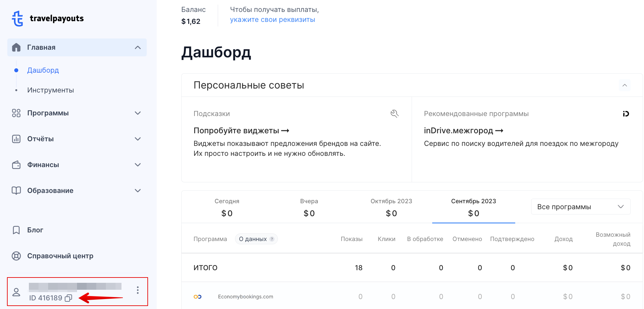
Task: Click the travelpayouts logo icon
Action: click(18, 19)
